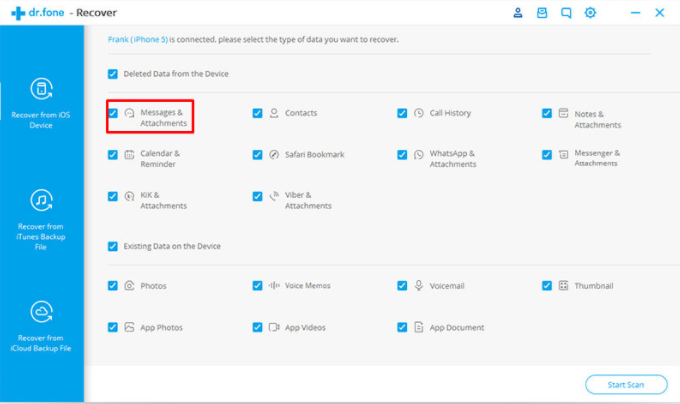The height and width of the screenshot is (404, 680).
Task: Uncheck Deleted Data from the Device
Action: click(113, 74)
